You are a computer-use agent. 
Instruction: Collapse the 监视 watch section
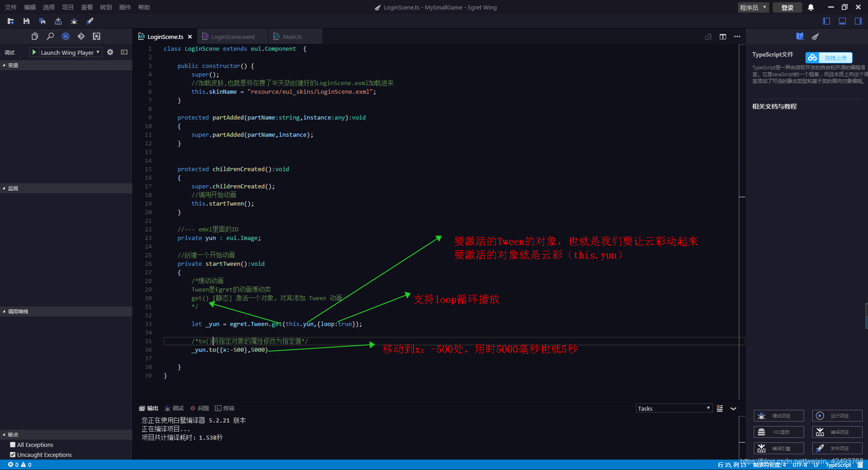pyautogui.click(x=66, y=188)
